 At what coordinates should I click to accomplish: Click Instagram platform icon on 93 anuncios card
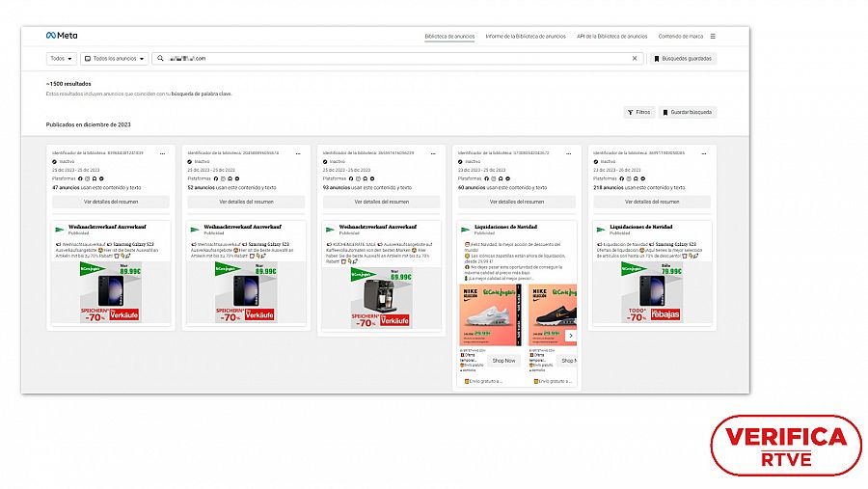coord(358,178)
